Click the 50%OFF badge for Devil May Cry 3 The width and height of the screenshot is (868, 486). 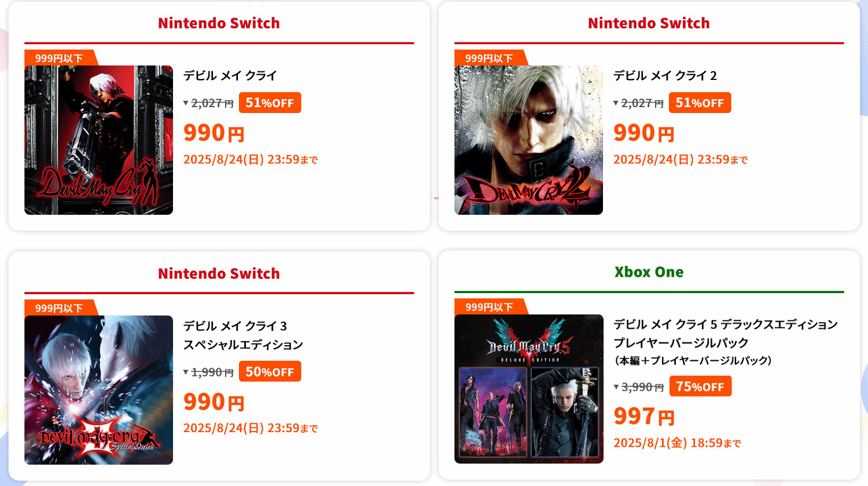tap(270, 372)
